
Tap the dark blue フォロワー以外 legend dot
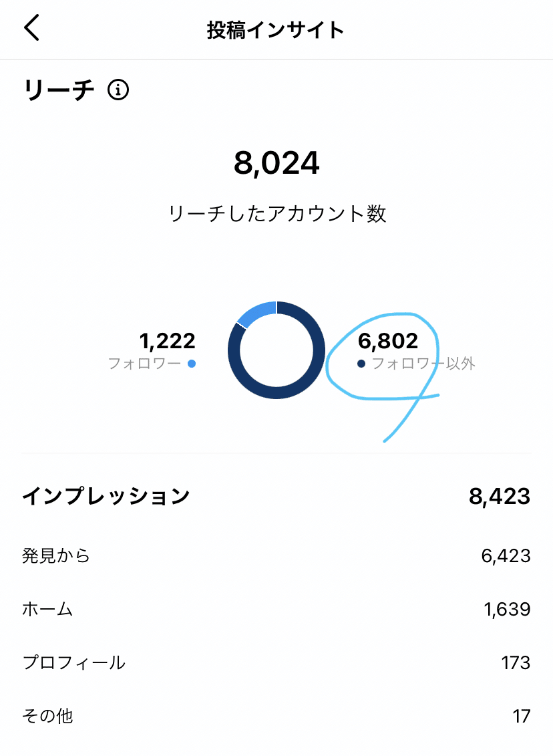tap(361, 364)
